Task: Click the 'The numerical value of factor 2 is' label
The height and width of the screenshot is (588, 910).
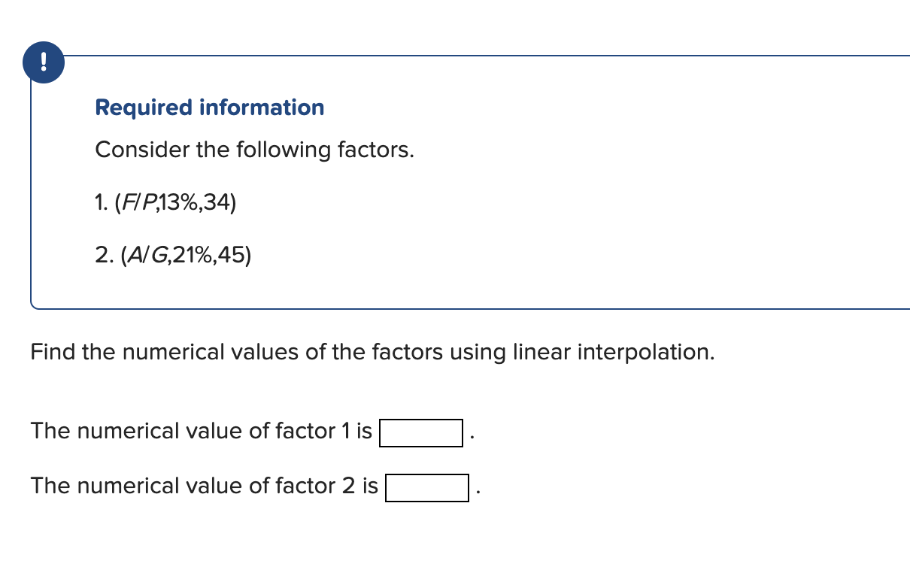Action: (x=203, y=486)
